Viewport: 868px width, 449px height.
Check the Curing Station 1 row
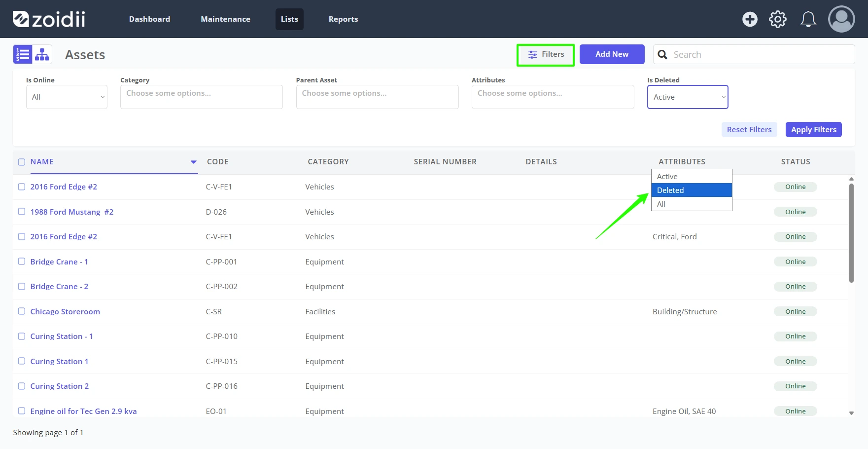22,361
